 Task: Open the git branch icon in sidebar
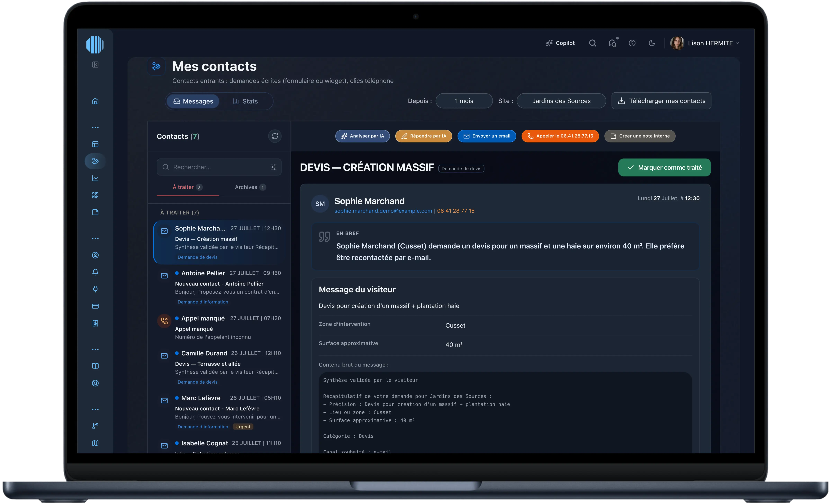coord(95,426)
